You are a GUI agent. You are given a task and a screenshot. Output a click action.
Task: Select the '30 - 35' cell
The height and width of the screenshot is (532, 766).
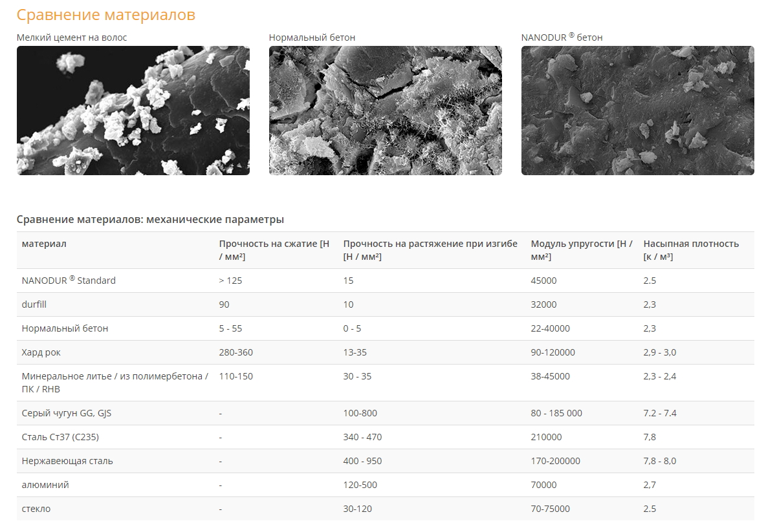357,376
